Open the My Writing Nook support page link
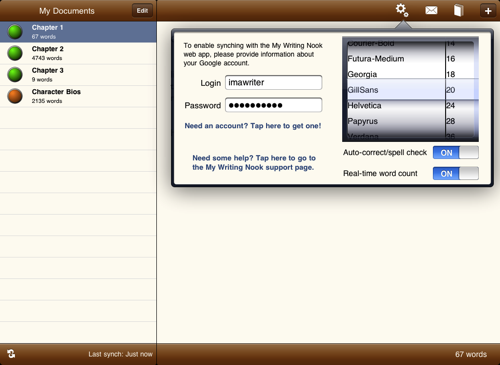The height and width of the screenshot is (365, 500). [x=254, y=163]
